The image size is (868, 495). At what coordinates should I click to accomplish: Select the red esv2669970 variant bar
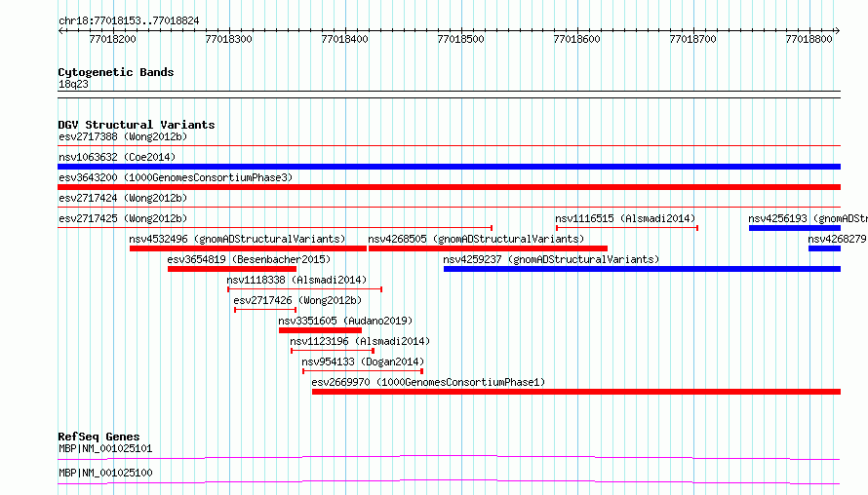pyautogui.click(x=576, y=392)
